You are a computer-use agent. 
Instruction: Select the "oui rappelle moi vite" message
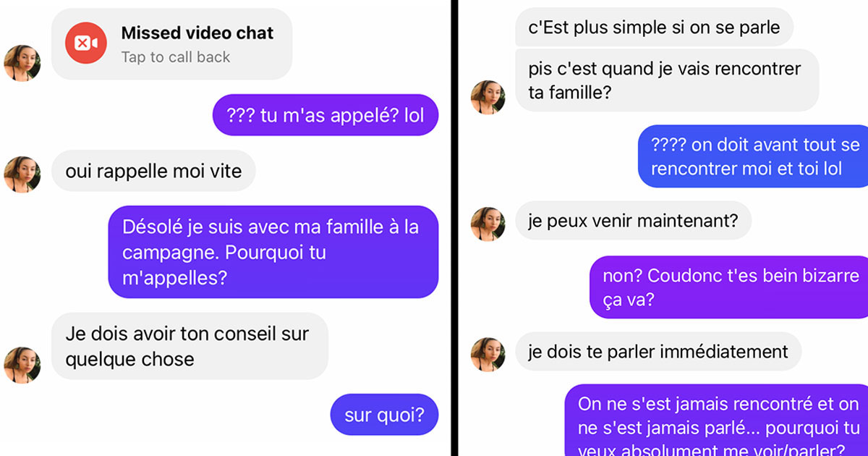tap(153, 172)
